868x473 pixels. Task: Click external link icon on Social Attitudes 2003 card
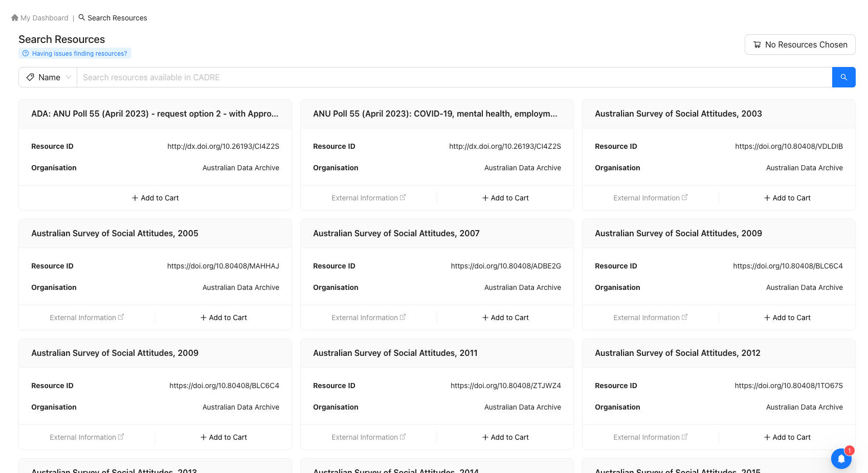(684, 197)
